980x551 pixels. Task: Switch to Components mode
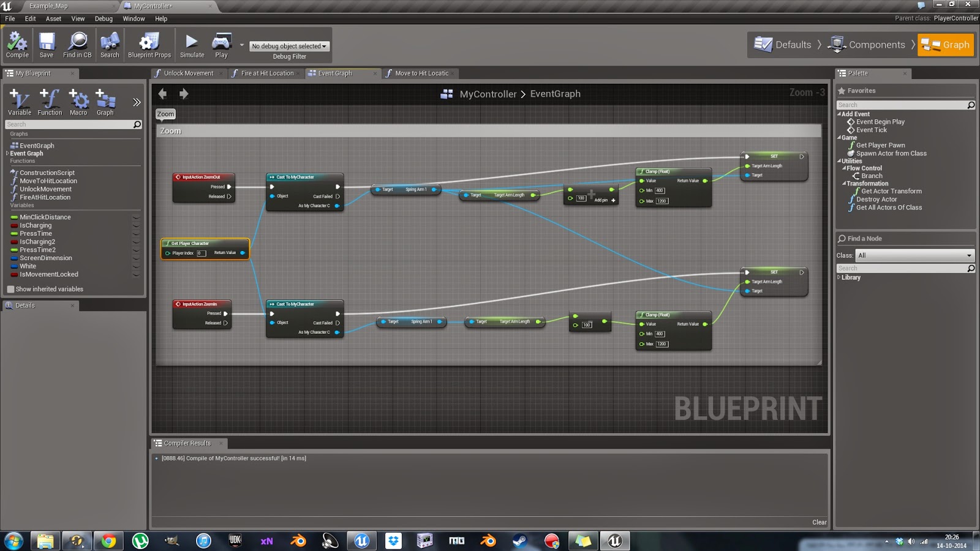pyautogui.click(x=866, y=45)
